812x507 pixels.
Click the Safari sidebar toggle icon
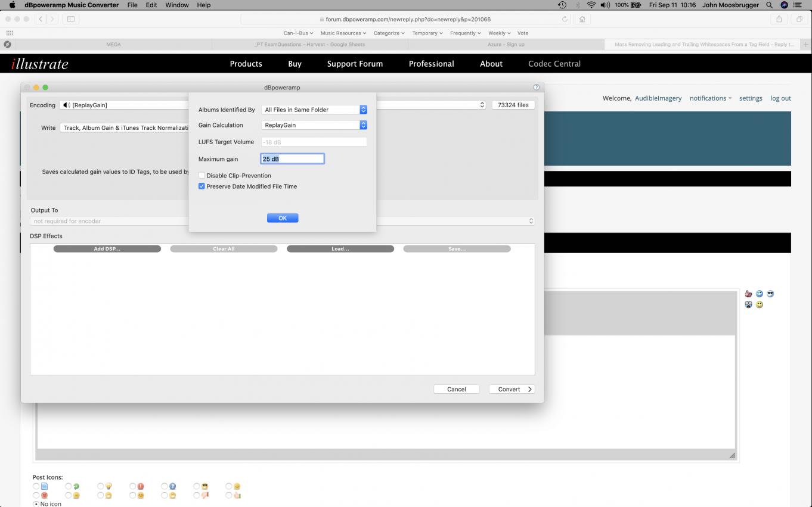click(x=70, y=19)
